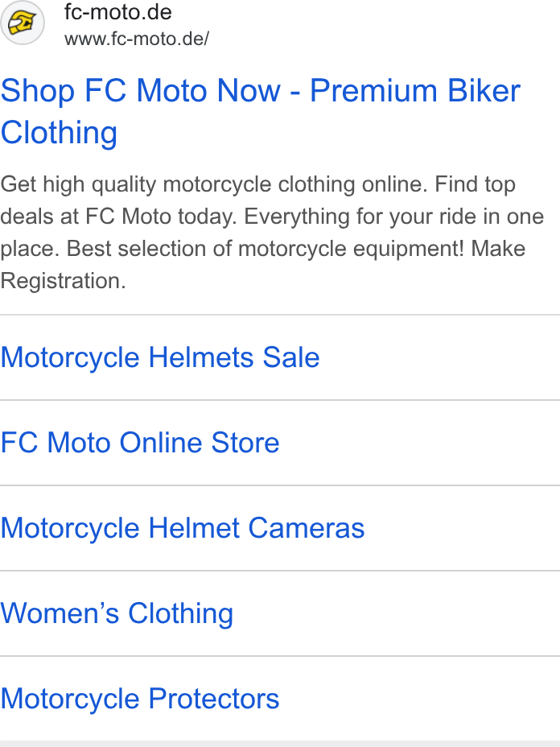Click the 'Get high quality motorcycle clothing online' sentence
This screenshot has height=747, width=560.
click(x=214, y=184)
